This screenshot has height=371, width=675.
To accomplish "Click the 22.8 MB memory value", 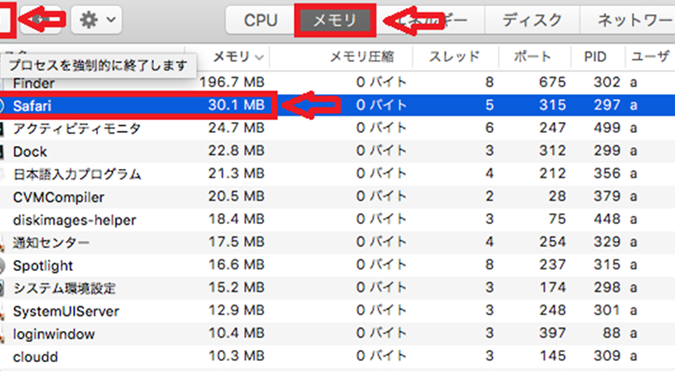I will (236, 151).
